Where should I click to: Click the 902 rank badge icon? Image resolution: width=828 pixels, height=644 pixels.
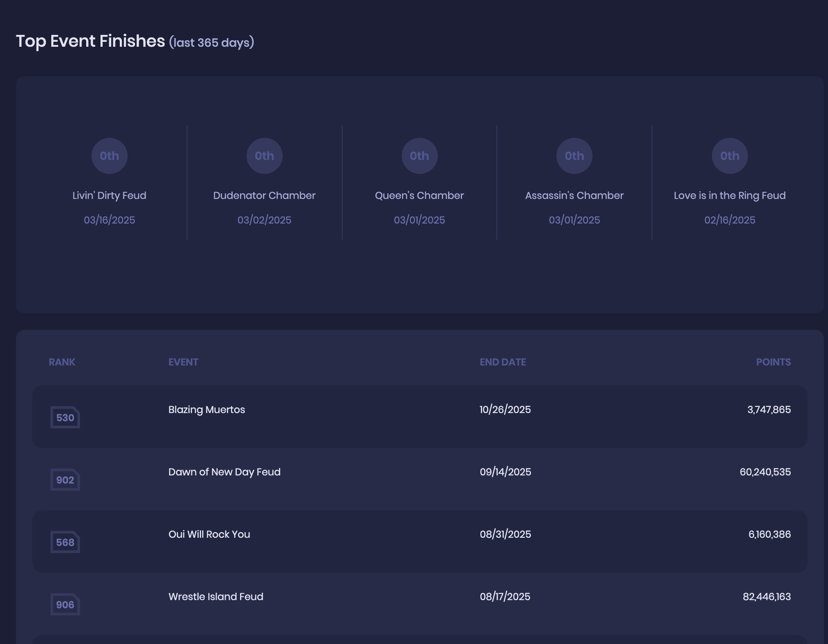pyautogui.click(x=65, y=480)
